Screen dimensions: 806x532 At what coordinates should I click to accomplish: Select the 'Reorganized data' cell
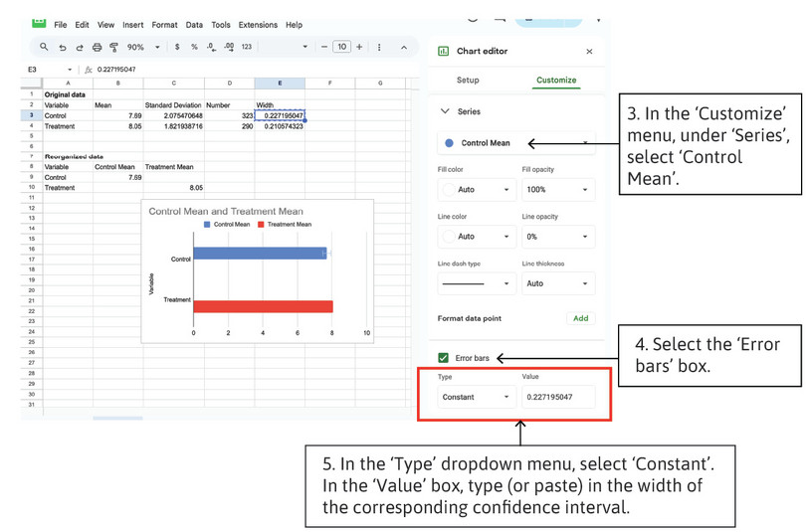click(68, 157)
